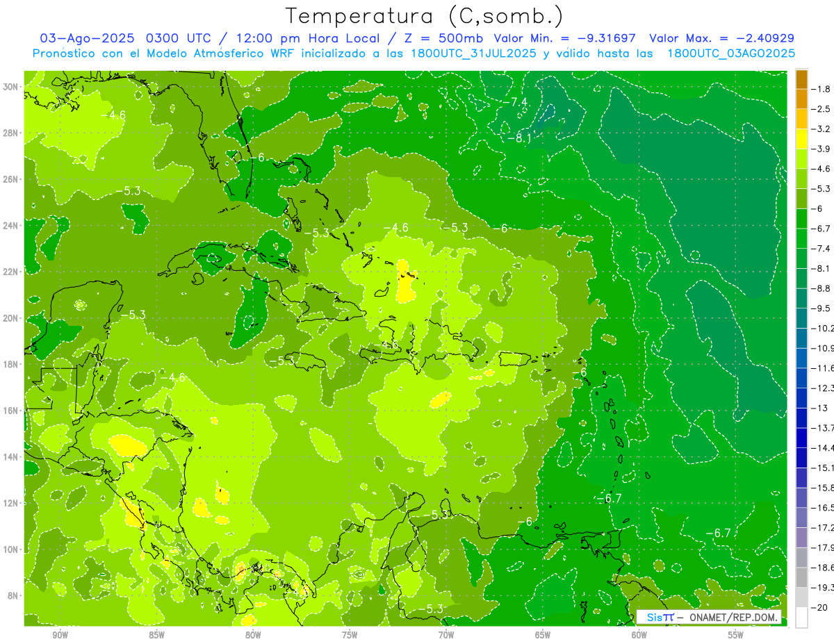Click the 80W longitude axis label
834x644 pixels.
click(253, 635)
